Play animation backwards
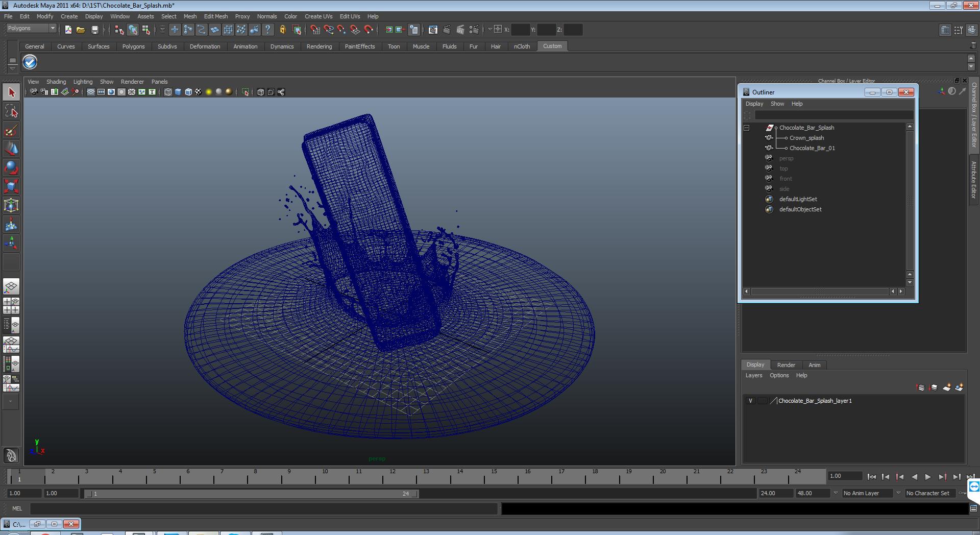Image resolution: width=980 pixels, height=535 pixels. point(914,477)
